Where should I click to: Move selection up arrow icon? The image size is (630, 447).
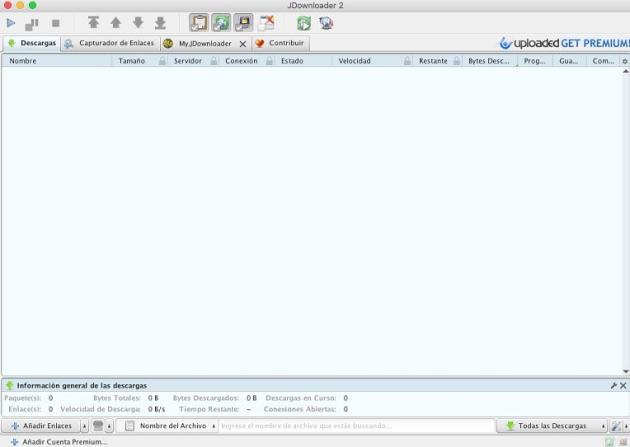click(116, 23)
